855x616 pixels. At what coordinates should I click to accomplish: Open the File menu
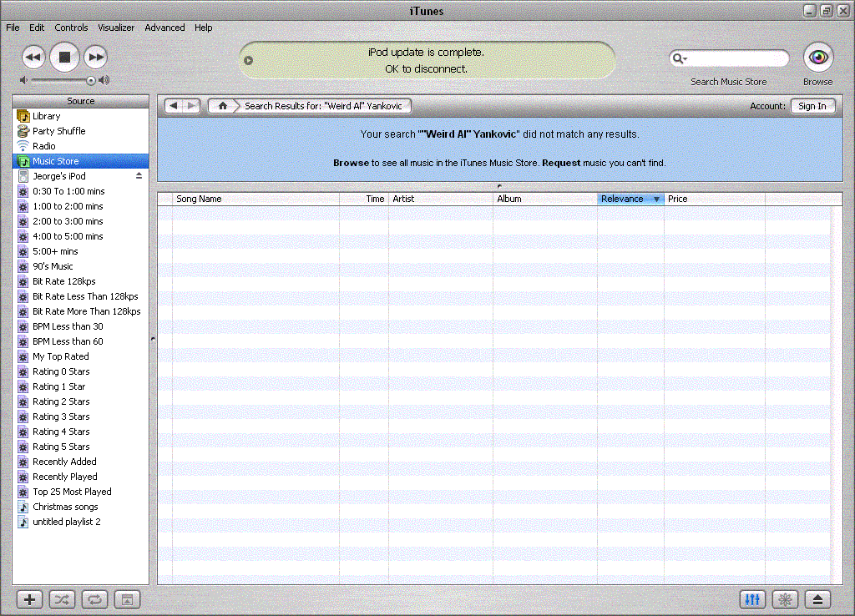coord(13,28)
